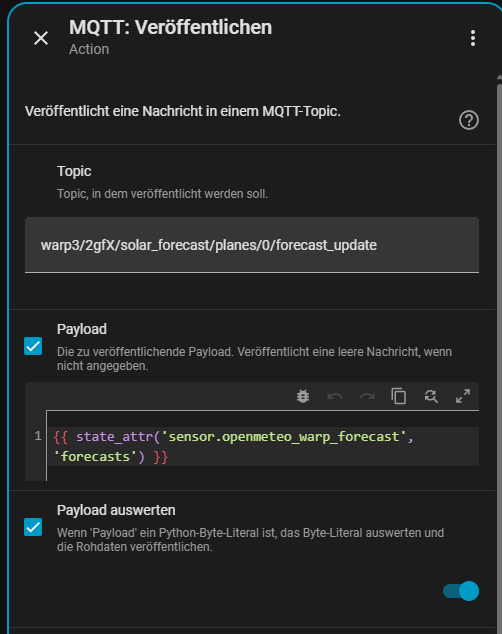The image size is (502, 634).
Task: Close the MQTT: Veröffentlichen dialog
Action: tap(41, 38)
